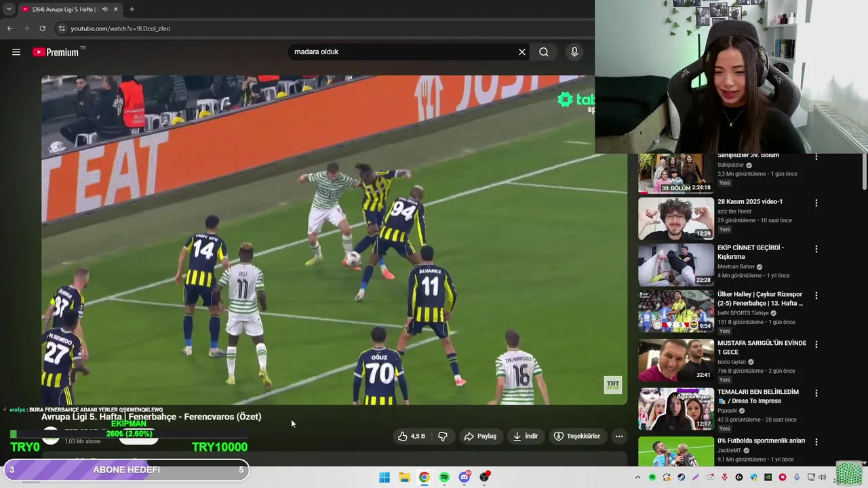868x488 pixels.
Task: Open the YouTube hamburger guide menu
Action: 16,52
